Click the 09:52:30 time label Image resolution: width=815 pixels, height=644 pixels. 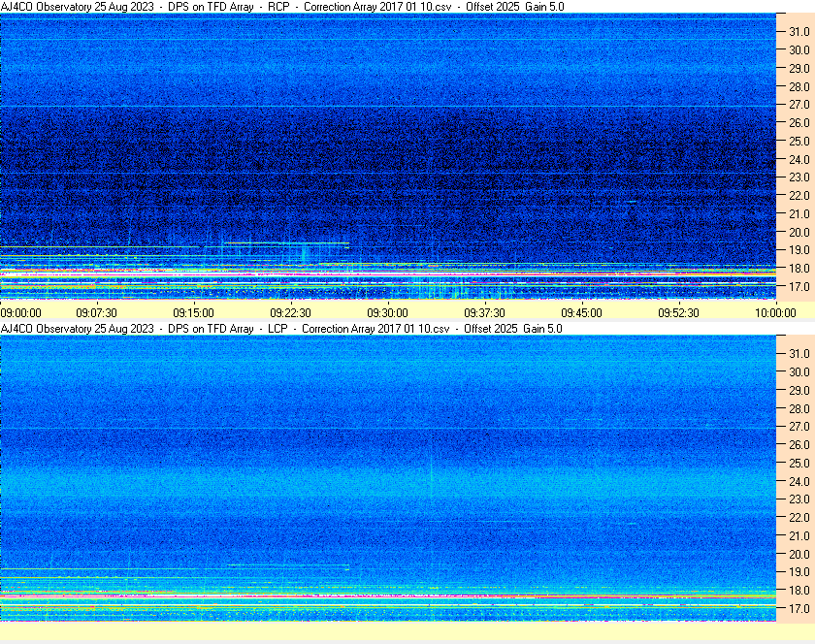(679, 313)
